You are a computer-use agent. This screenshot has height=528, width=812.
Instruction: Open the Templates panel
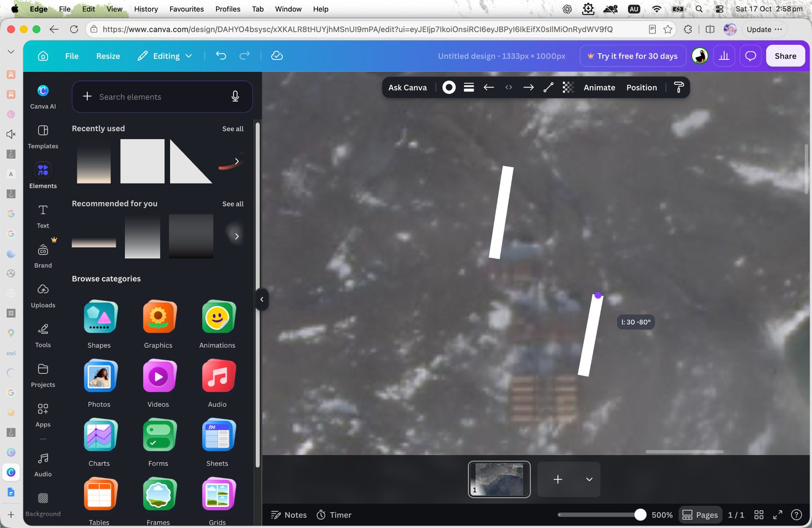click(x=43, y=136)
